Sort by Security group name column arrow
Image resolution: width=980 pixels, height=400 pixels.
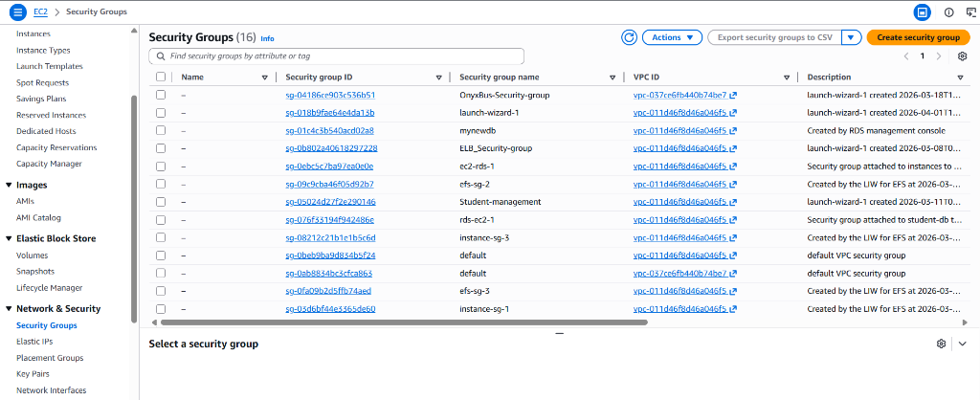(x=612, y=78)
